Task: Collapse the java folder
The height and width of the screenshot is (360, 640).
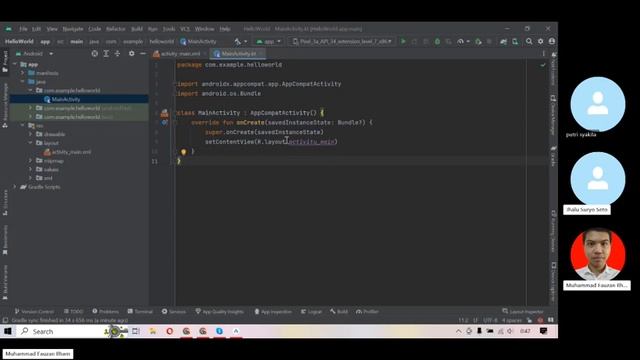Action: click(x=23, y=82)
